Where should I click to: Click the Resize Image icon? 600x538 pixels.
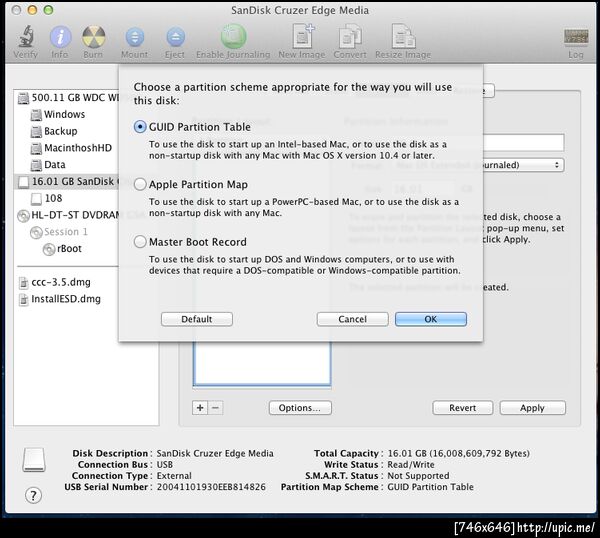[x=403, y=36]
